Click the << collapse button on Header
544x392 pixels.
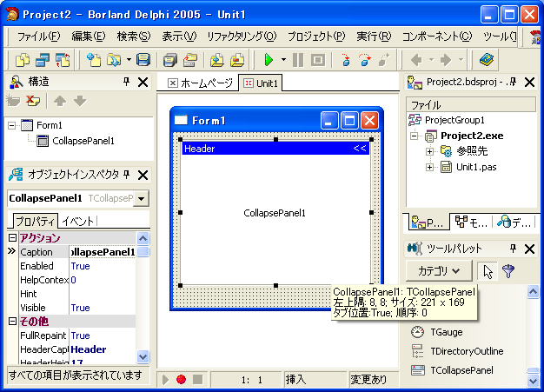click(360, 149)
